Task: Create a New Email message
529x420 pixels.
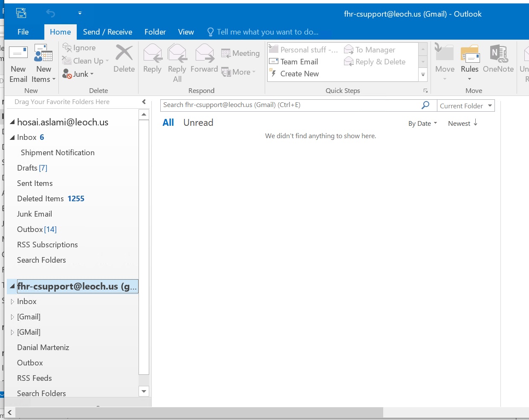Action: click(18, 64)
